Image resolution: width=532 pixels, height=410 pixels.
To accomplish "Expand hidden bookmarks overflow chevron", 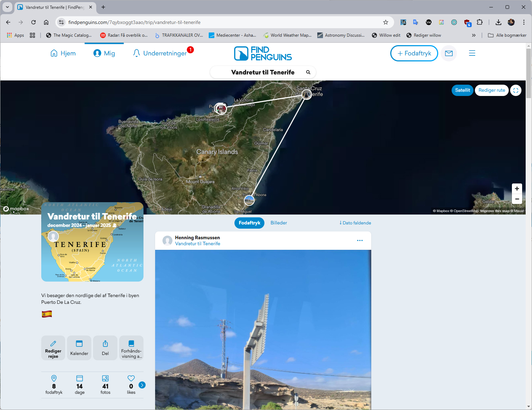I will point(473,35).
